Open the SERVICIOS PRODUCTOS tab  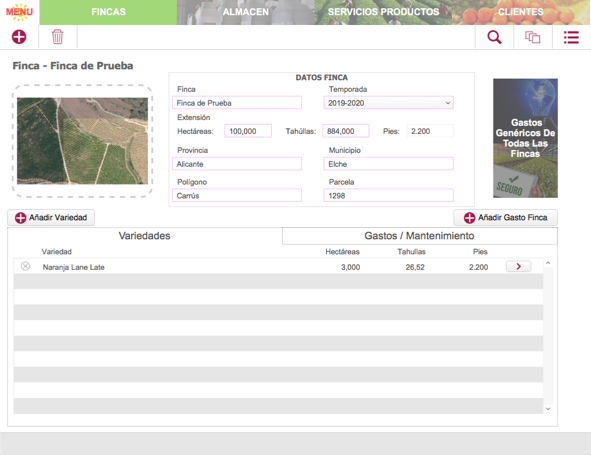click(383, 12)
